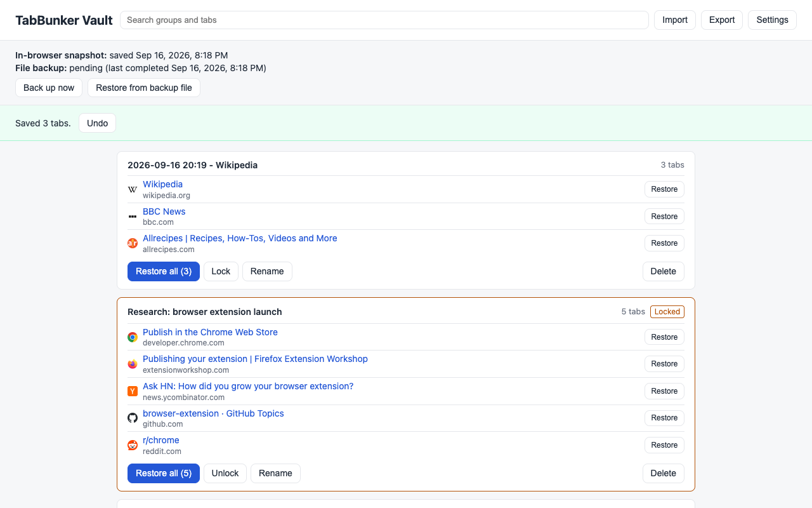
Task: Open browser-extension GitHub Topics link
Action: [x=213, y=413]
